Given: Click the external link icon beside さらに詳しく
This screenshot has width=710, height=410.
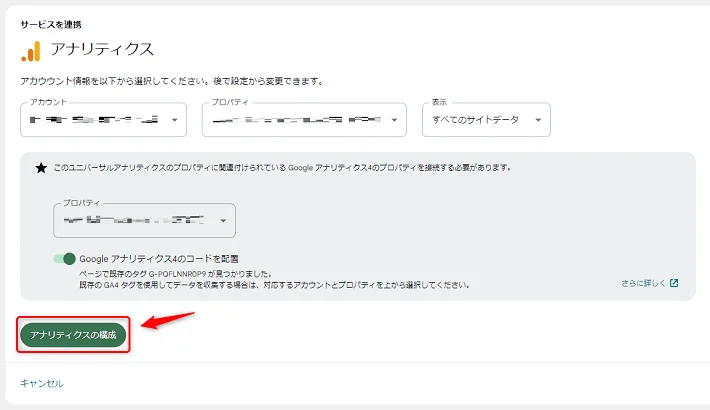Looking at the screenshot, I should coord(674,283).
